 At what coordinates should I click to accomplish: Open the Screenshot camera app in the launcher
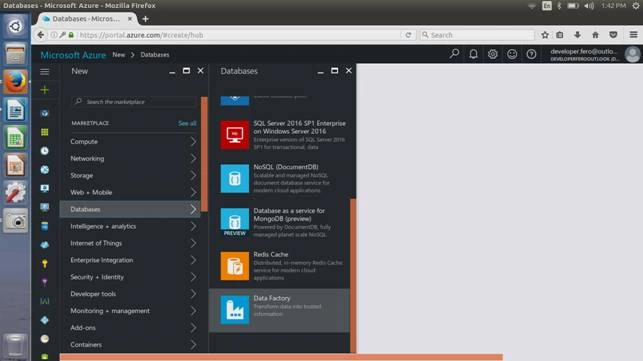tap(16, 221)
